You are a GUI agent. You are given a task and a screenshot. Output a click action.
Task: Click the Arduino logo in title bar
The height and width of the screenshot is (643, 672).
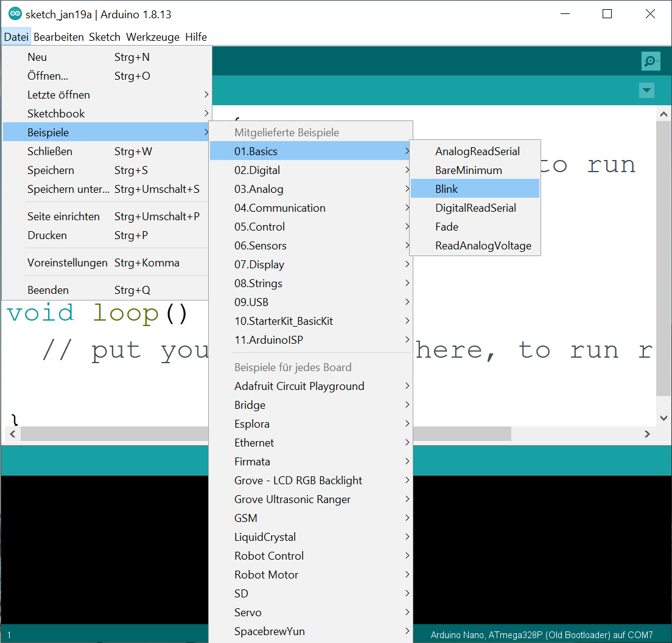[15, 14]
